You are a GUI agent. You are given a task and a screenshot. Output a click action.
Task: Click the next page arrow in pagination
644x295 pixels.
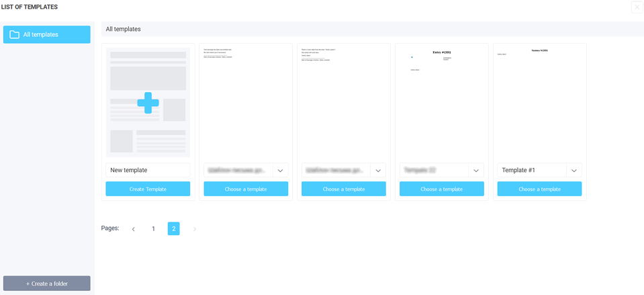coord(195,229)
